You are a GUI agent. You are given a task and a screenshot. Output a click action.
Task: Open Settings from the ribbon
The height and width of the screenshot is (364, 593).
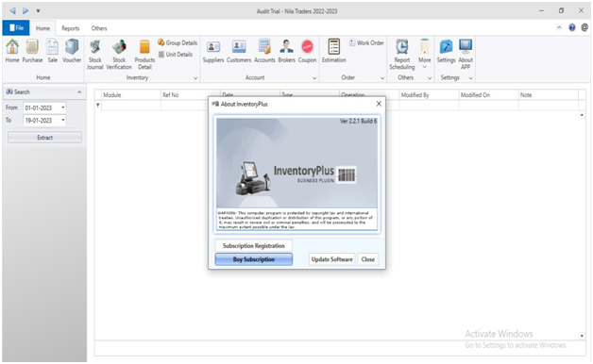pos(446,51)
